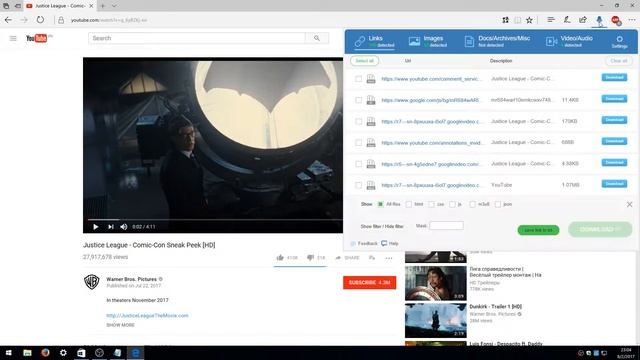The width and height of the screenshot is (640, 360).
Task: Enable the json filter checkbox
Action: tap(498, 204)
